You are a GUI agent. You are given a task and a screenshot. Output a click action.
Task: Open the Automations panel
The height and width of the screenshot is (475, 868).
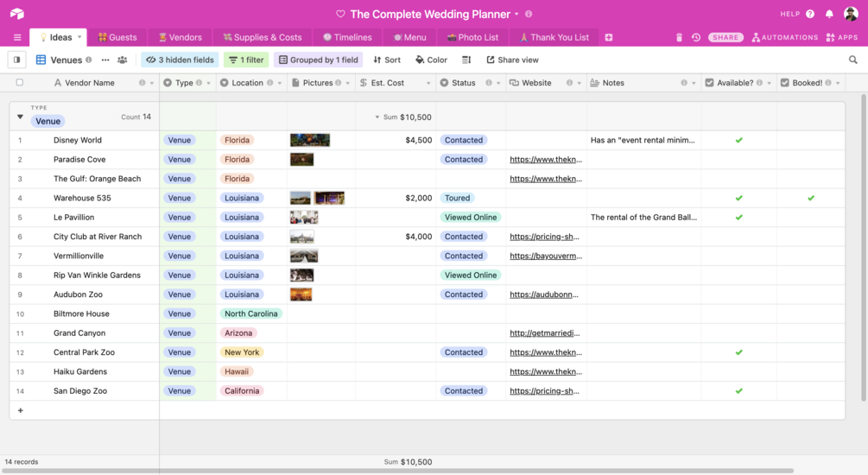pyautogui.click(x=784, y=37)
